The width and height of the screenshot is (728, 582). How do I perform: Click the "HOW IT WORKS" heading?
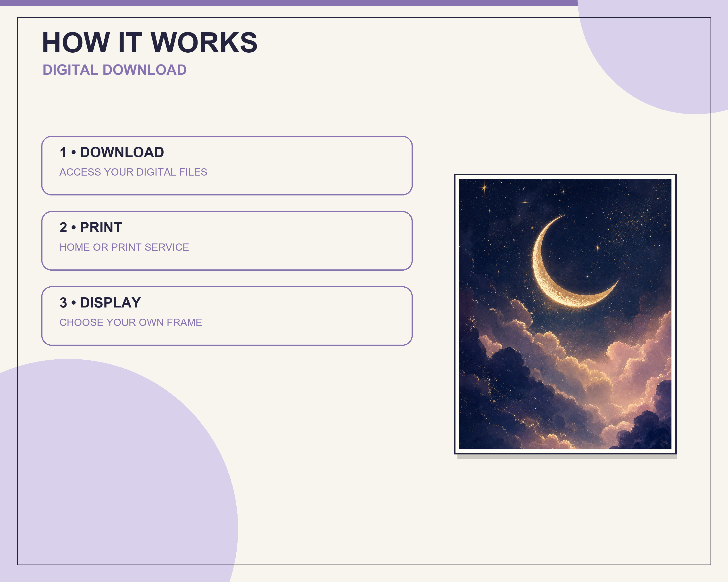[x=149, y=42]
